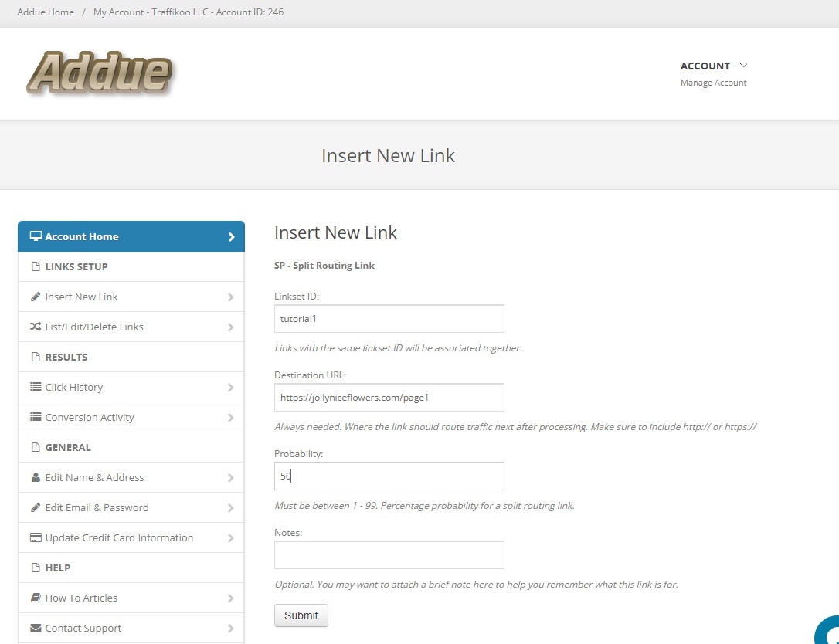The height and width of the screenshot is (644, 839).
Task: Go to Click History
Action: [131, 388]
